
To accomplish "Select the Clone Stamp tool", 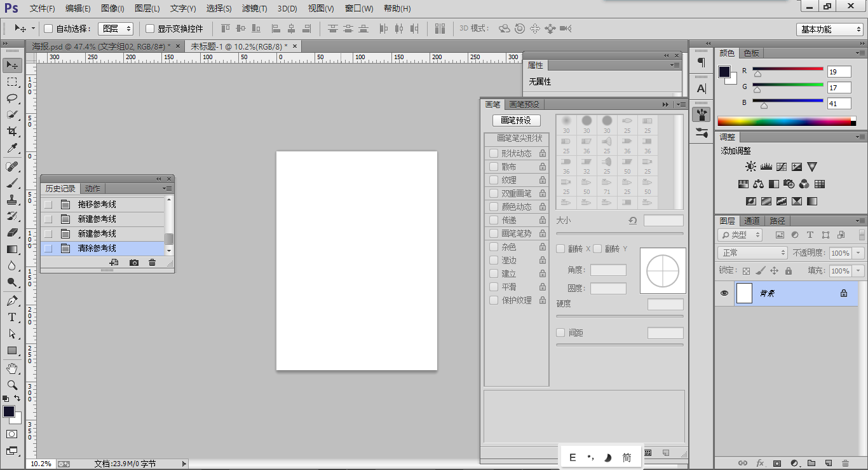I will click(12, 200).
